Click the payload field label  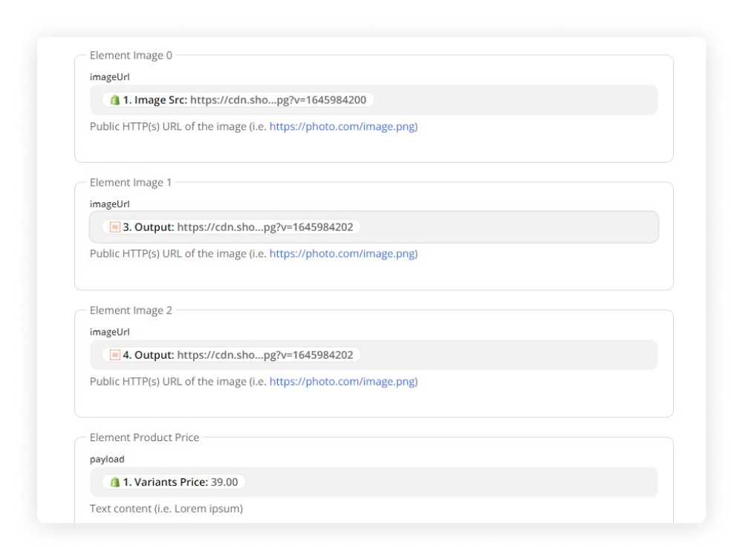(107, 459)
